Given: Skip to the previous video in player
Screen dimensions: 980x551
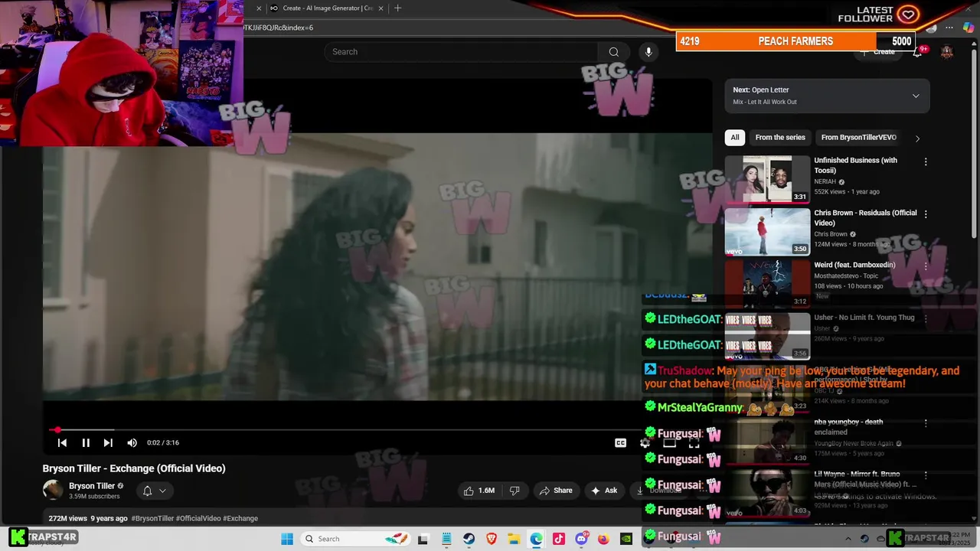Looking at the screenshot, I should click(63, 442).
